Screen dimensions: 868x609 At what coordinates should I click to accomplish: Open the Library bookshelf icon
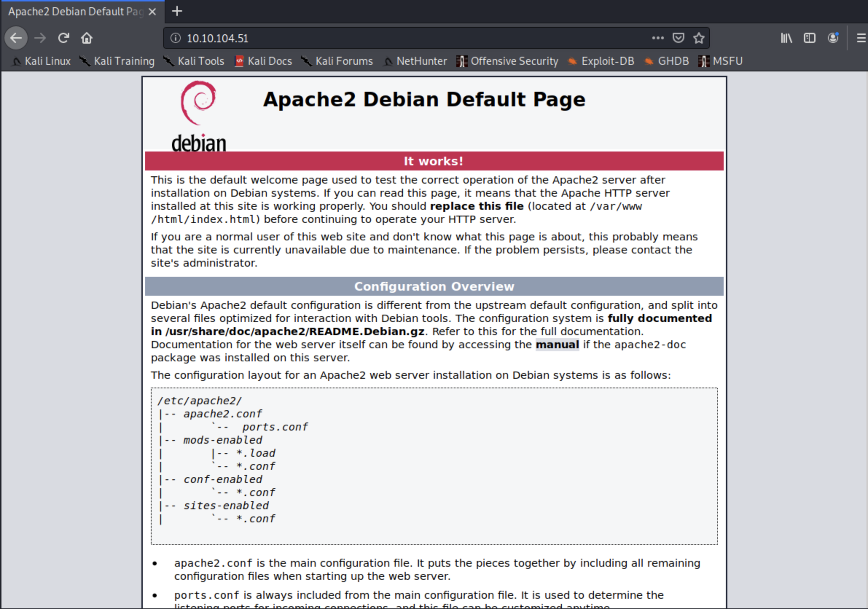click(x=786, y=38)
